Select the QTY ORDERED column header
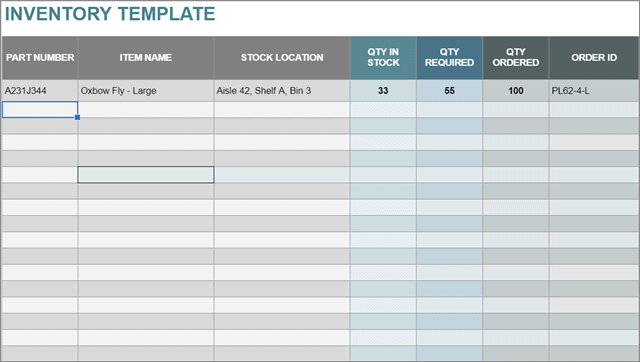Screen dimensions: 640x362 click(x=516, y=58)
